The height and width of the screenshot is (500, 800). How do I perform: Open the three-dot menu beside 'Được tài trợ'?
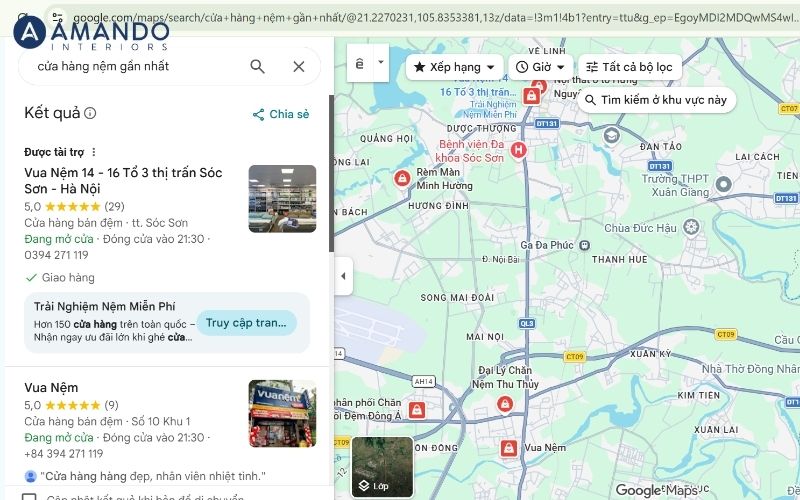point(93,152)
